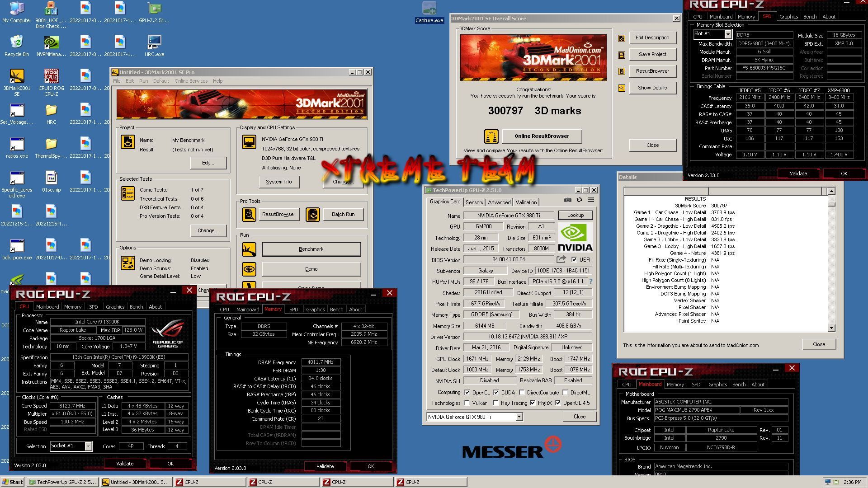Click the Show Details magnifier icon

tap(622, 88)
